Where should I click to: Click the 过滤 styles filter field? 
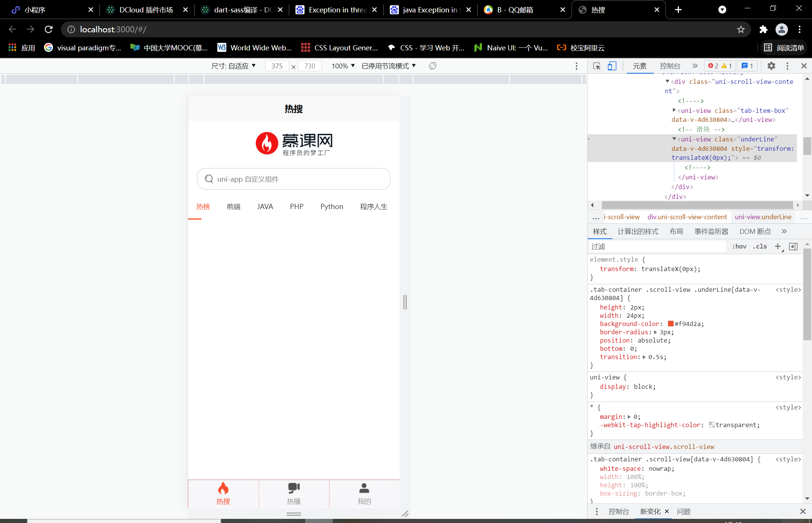[658, 247]
